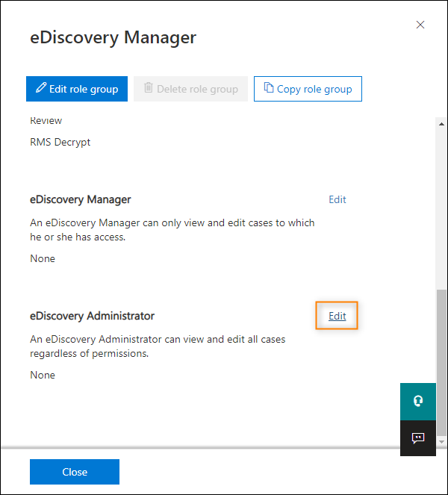Image resolution: width=448 pixels, height=495 pixels.
Task: Click the scrollbar up arrow
Action: (442, 124)
